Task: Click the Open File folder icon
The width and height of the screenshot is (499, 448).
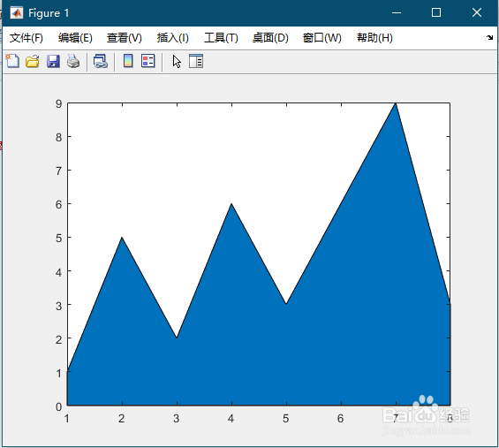Action: (x=33, y=61)
